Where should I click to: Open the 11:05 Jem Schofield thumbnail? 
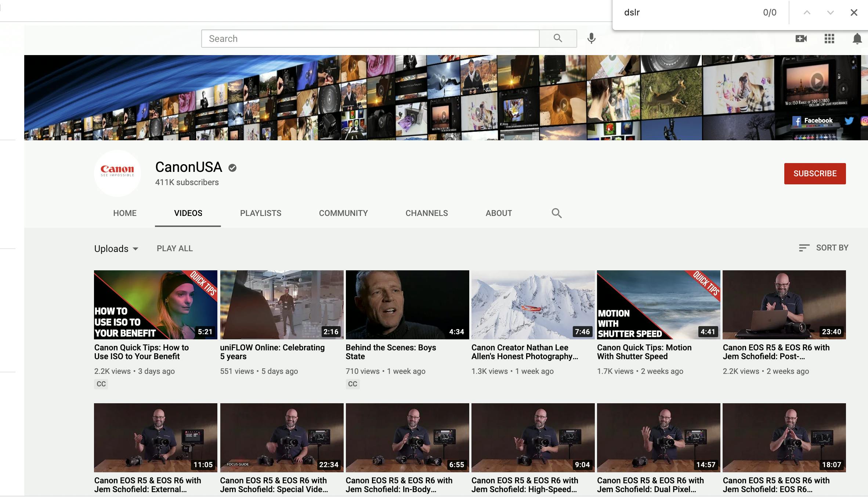coord(156,438)
